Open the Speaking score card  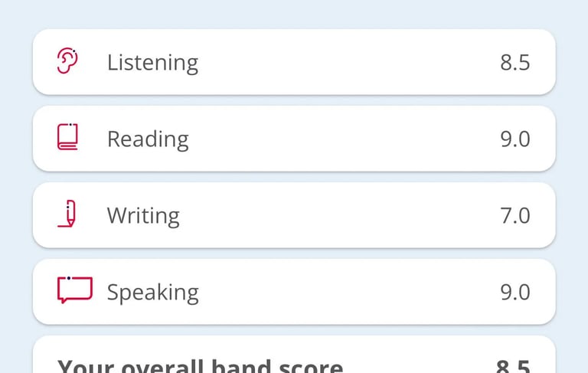point(294,292)
